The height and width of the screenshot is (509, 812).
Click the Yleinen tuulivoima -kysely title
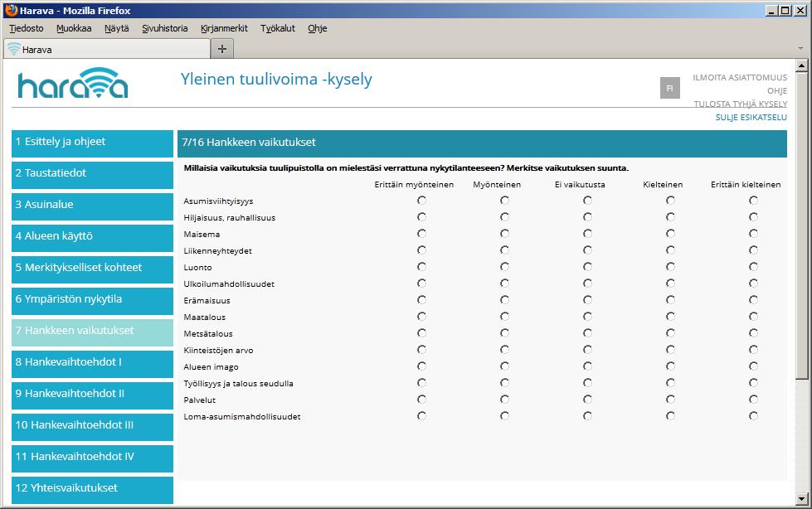pyautogui.click(x=276, y=80)
